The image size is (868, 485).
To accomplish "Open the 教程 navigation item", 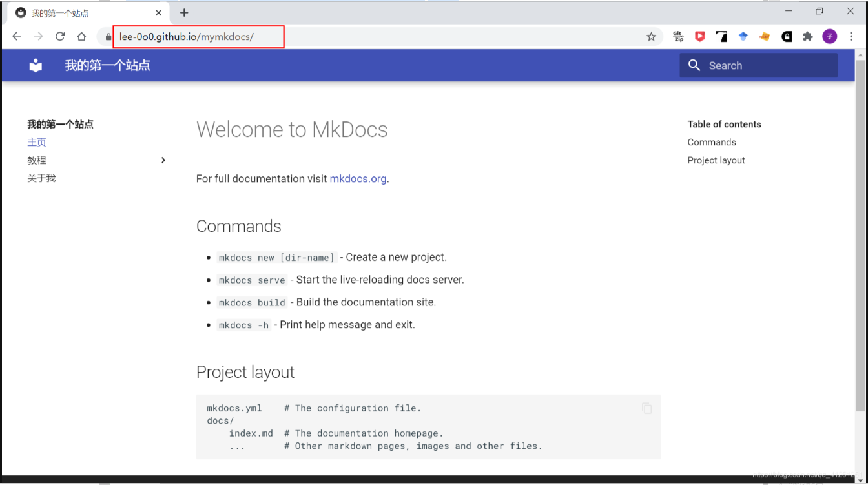I will pos(37,160).
